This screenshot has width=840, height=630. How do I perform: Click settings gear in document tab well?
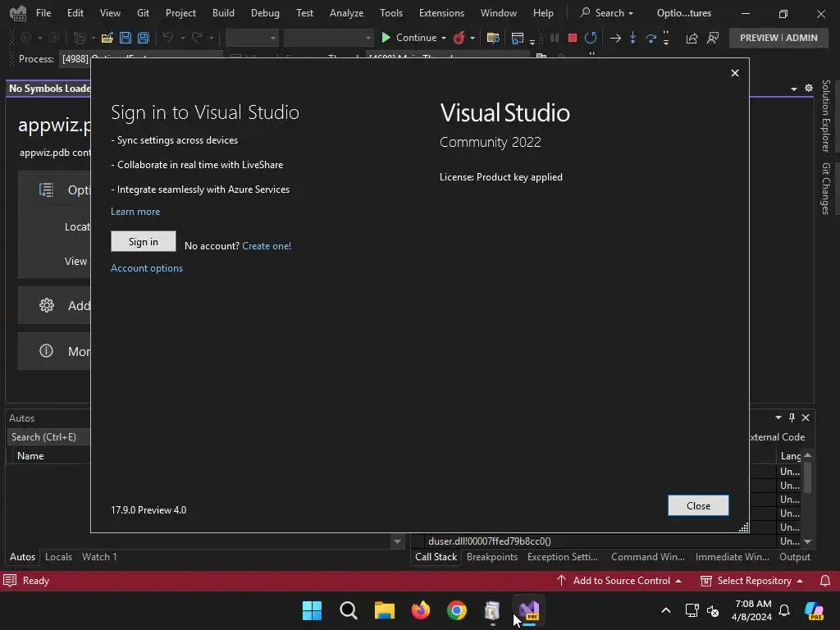pos(808,88)
